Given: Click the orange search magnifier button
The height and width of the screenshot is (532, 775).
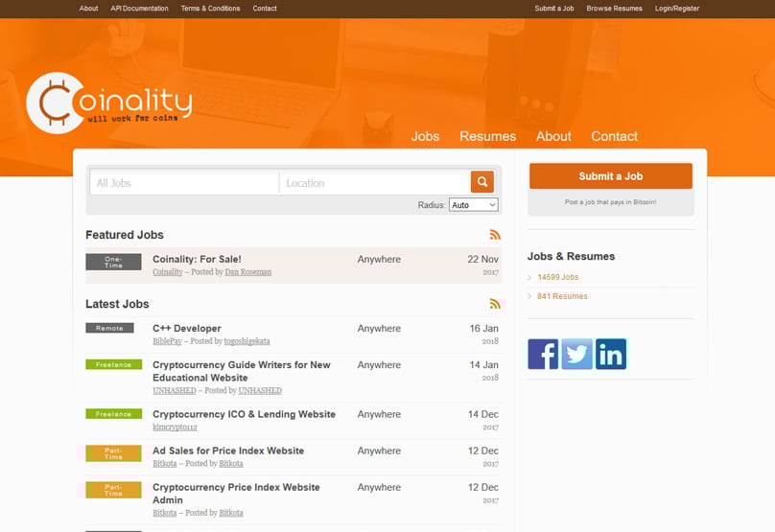Looking at the screenshot, I should (x=481, y=182).
